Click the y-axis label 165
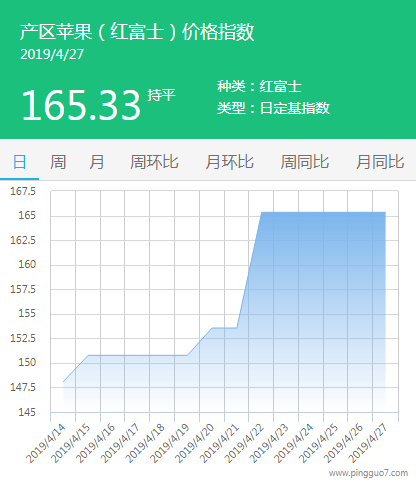 click(x=27, y=216)
